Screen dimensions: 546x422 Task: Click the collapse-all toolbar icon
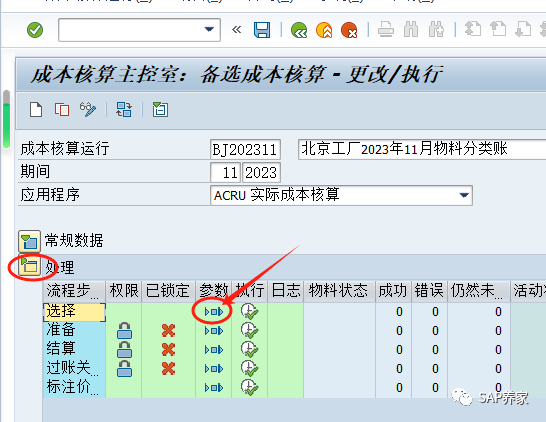point(160,110)
